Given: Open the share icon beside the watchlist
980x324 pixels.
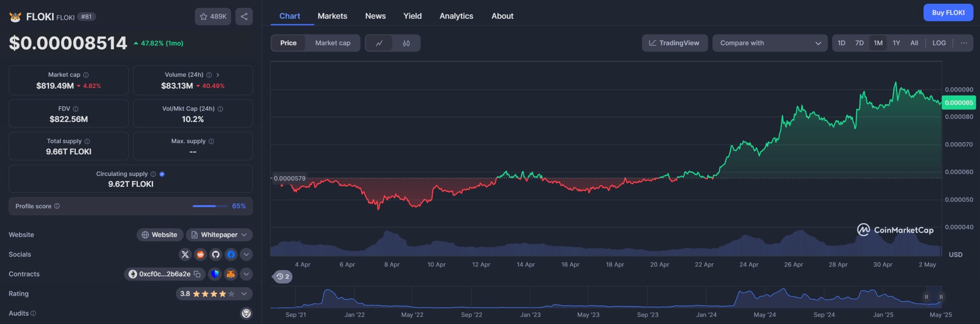Looking at the screenshot, I should point(244,16).
